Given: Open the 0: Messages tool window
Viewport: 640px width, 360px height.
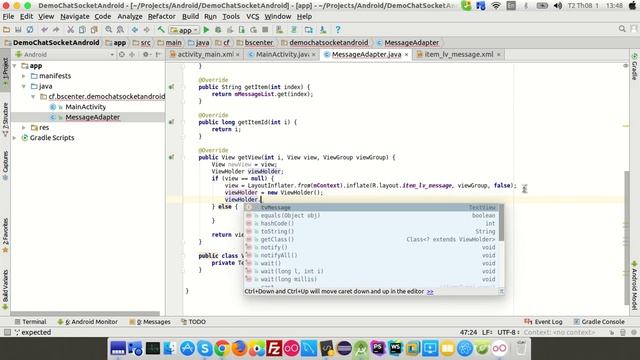Looking at the screenshot, I should tap(150, 322).
